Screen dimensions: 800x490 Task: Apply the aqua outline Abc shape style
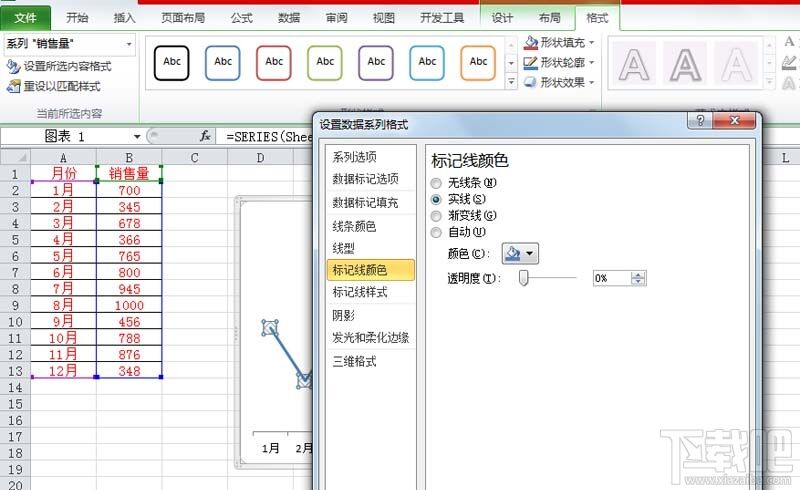point(427,63)
